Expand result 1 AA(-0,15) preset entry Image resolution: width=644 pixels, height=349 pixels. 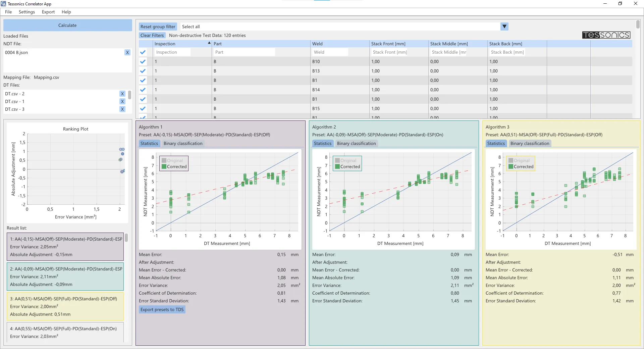point(65,247)
